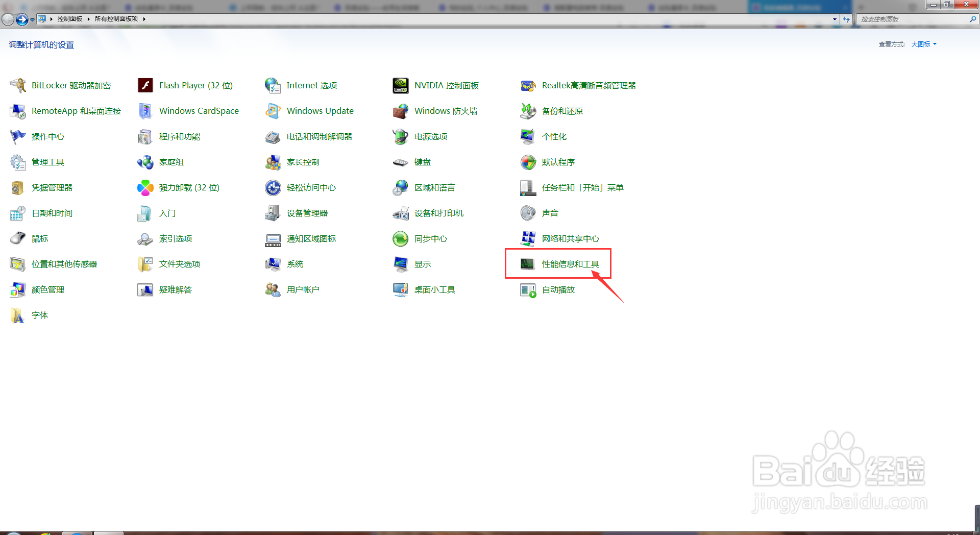This screenshot has width=980, height=535.
Task: Refresh the control panel address bar
Action: (846, 19)
